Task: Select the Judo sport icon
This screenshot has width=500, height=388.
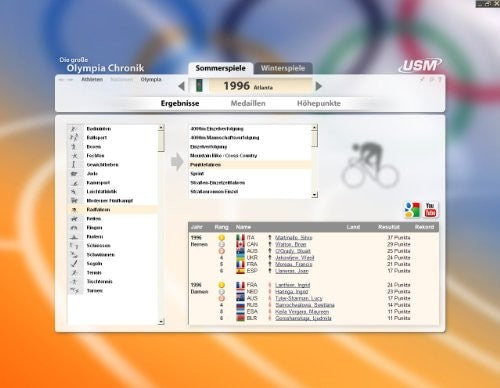Action: point(74,174)
